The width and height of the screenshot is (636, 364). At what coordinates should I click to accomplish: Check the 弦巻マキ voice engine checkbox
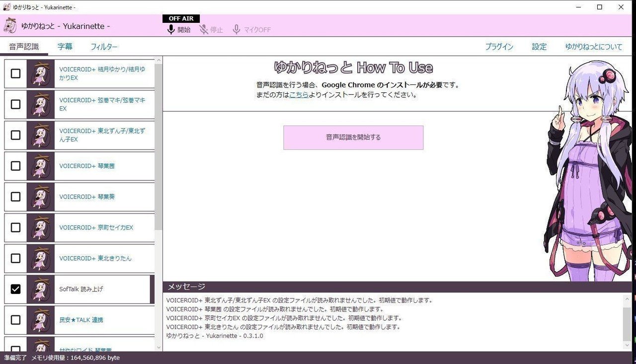click(15, 104)
